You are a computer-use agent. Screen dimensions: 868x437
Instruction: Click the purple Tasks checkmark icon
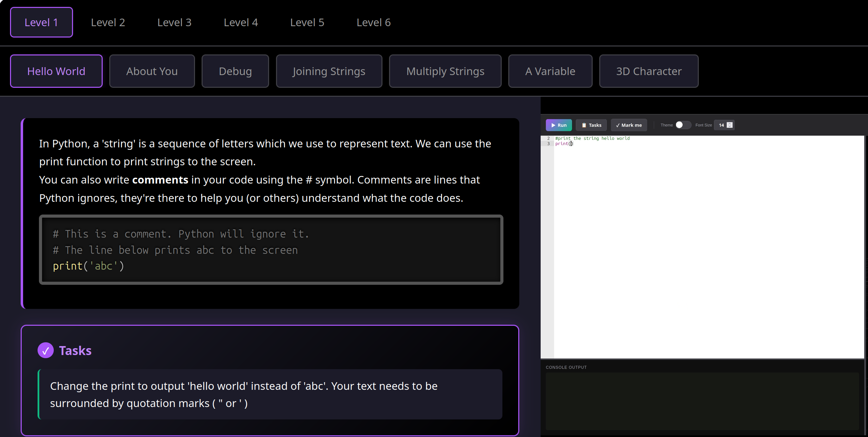click(x=45, y=350)
